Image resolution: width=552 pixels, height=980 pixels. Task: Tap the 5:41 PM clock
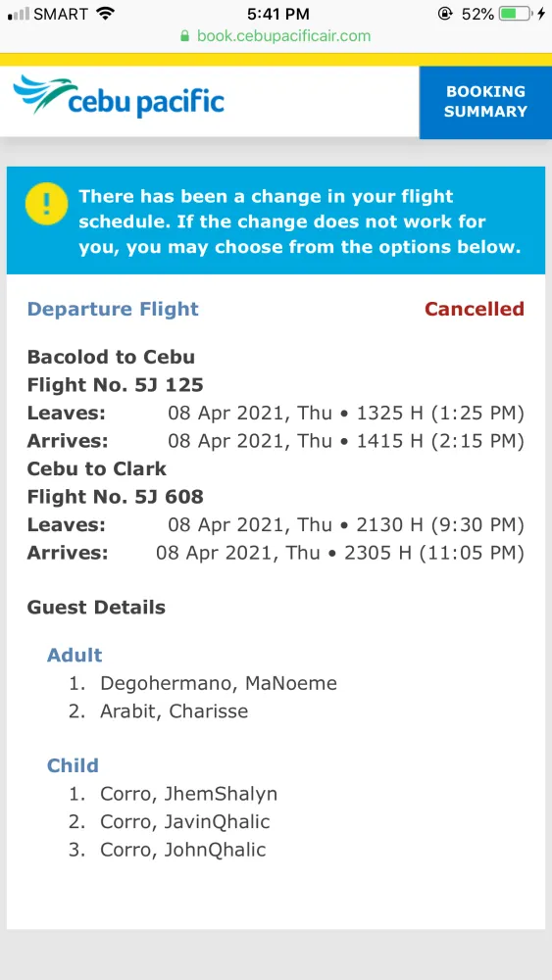tap(278, 14)
